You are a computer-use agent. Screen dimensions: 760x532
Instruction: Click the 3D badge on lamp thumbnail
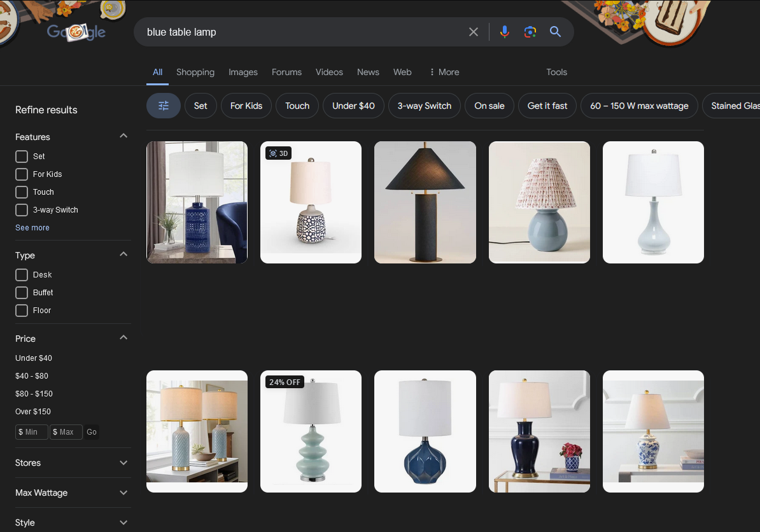coord(279,153)
